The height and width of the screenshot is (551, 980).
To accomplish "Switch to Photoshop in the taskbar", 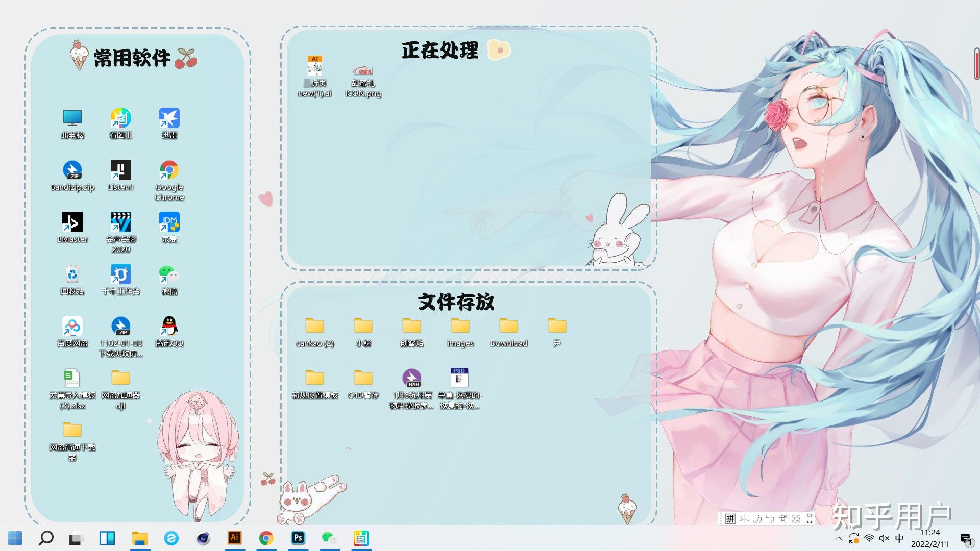I will point(298,538).
